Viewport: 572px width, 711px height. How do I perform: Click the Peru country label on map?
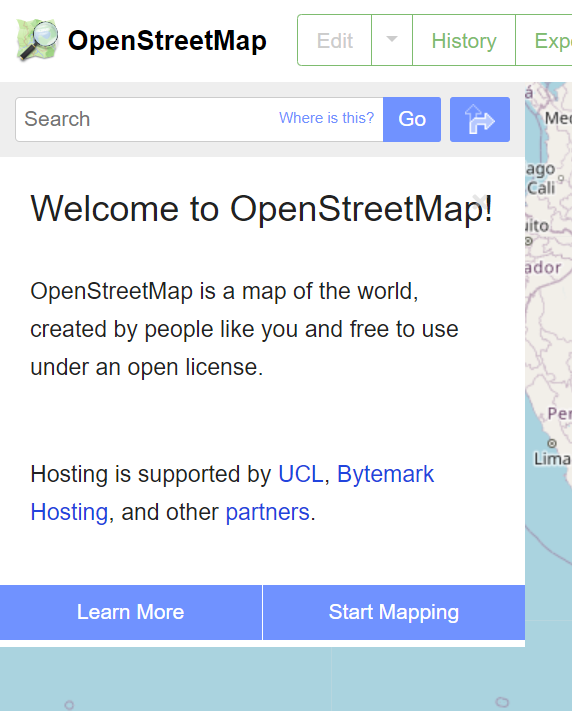click(559, 414)
